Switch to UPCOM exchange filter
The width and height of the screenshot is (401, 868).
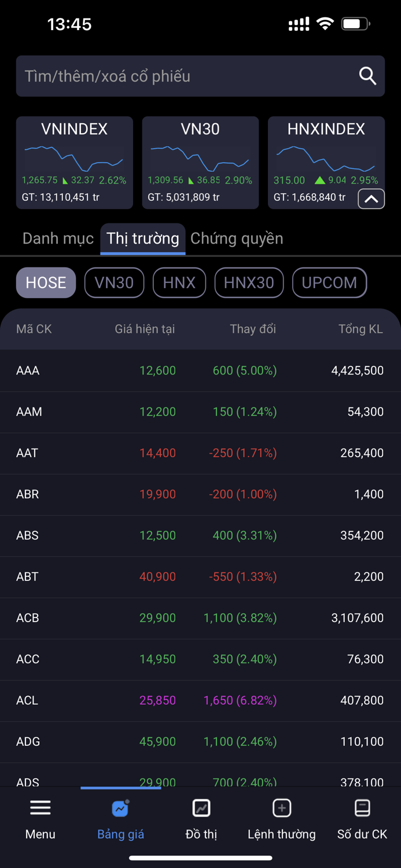point(329,282)
